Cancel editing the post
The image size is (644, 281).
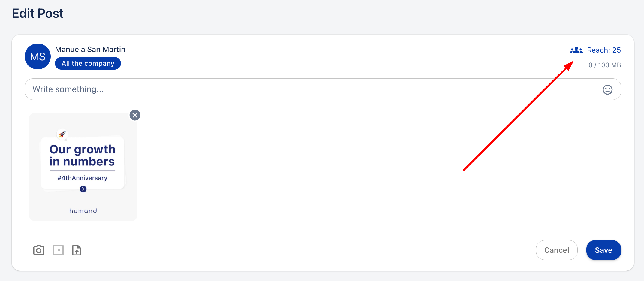click(557, 250)
